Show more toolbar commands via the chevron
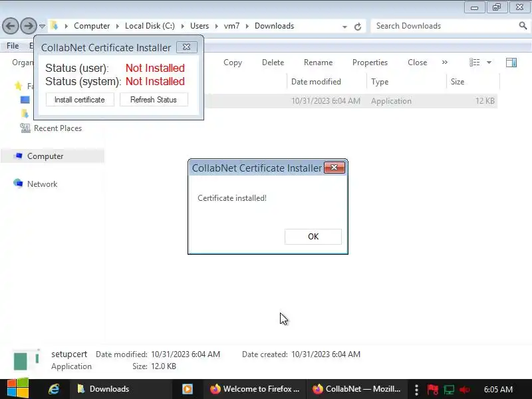The height and width of the screenshot is (399, 532). [445, 63]
